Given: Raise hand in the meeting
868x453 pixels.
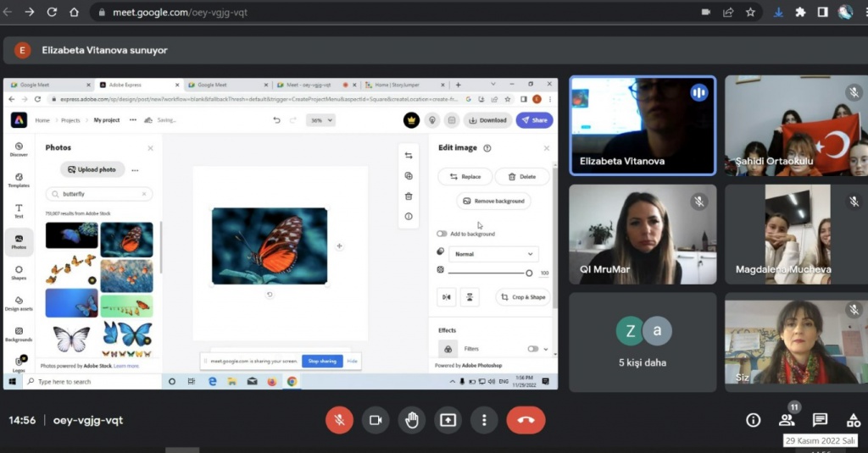Looking at the screenshot, I should 412,420.
